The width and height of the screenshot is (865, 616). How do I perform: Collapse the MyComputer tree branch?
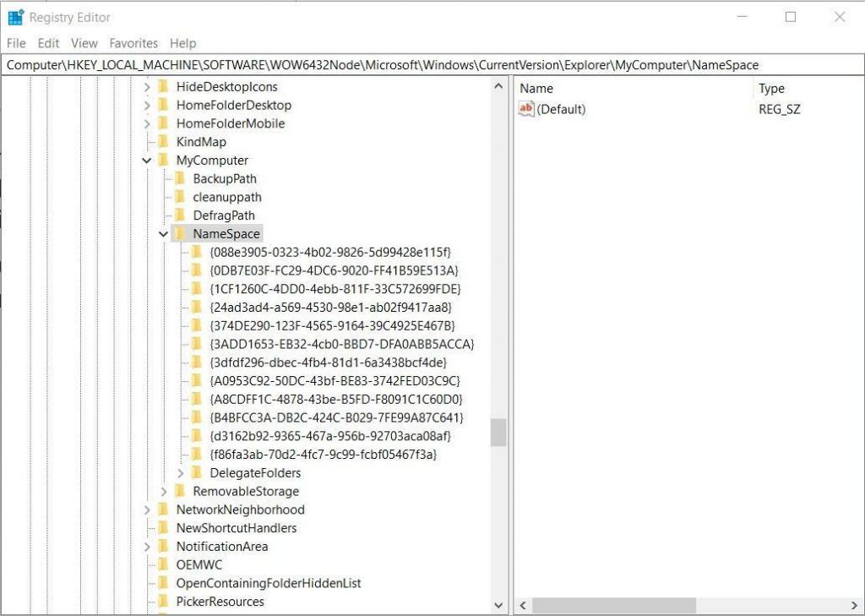pos(147,160)
